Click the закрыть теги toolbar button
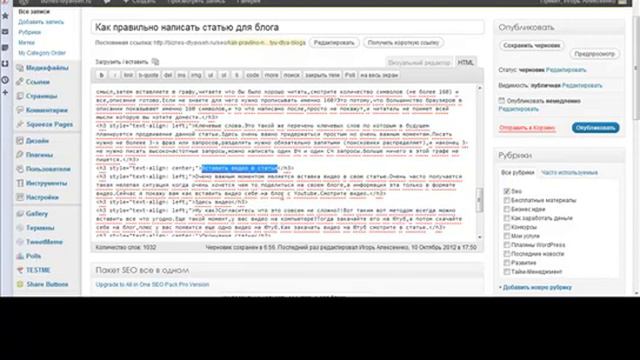Image resolution: width=640 pixels, height=360 pixels. pyautogui.click(x=322, y=75)
